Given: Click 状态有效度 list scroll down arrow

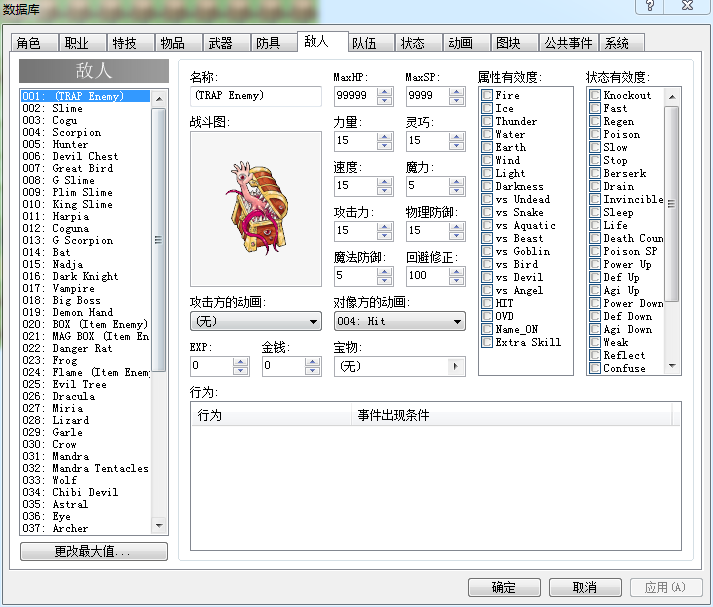Looking at the screenshot, I should (x=672, y=366).
